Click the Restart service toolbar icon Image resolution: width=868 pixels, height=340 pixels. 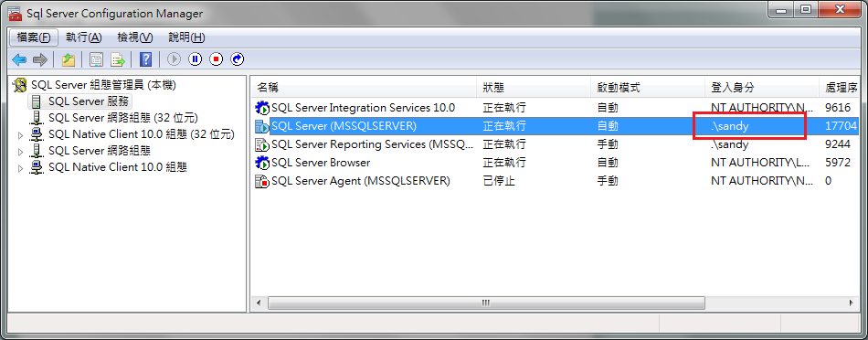237,59
